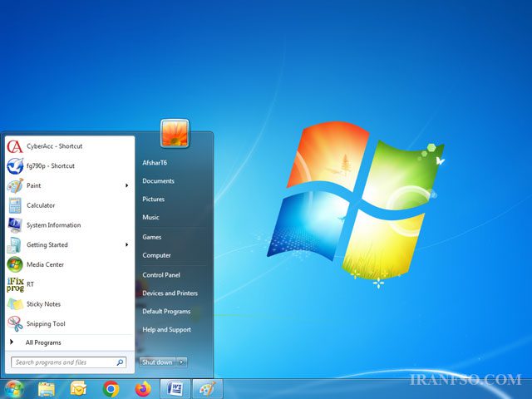The width and height of the screenshot is (532, 399).
Task: Open the Calculator icon
Action: point(15,205)
